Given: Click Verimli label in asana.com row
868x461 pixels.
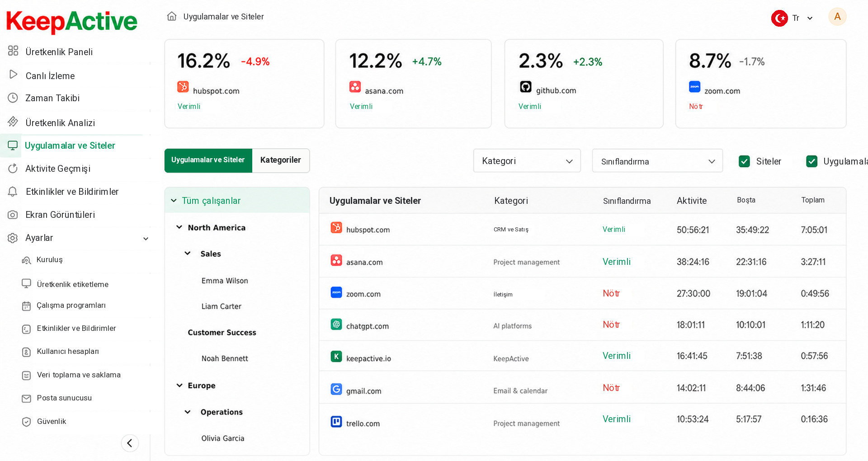Looking at the screenshot, I should [x=617, y=262].
